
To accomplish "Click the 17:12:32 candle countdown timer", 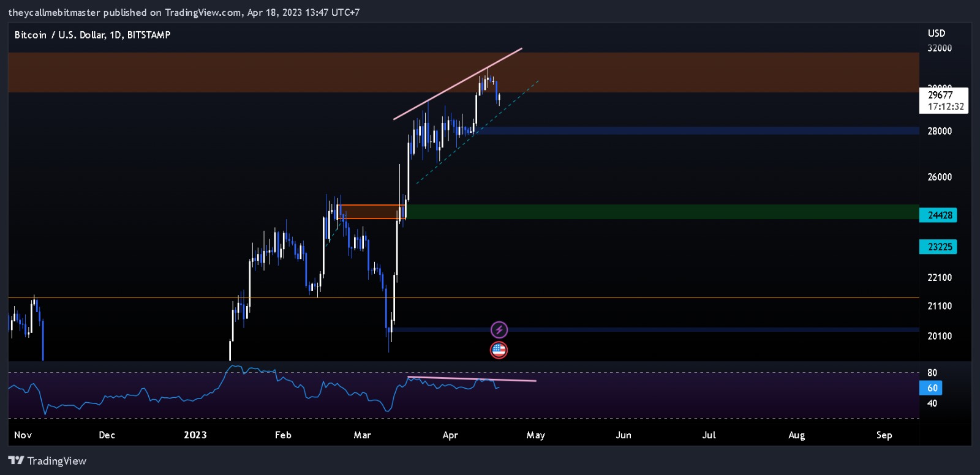I will click(x=946, y=107).
